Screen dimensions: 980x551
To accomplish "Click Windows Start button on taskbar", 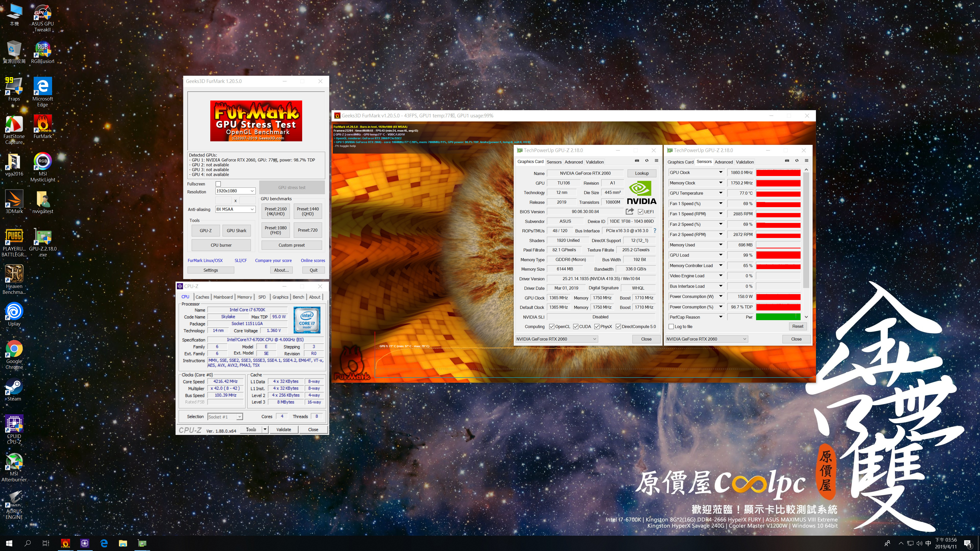I will pos(9,543).
